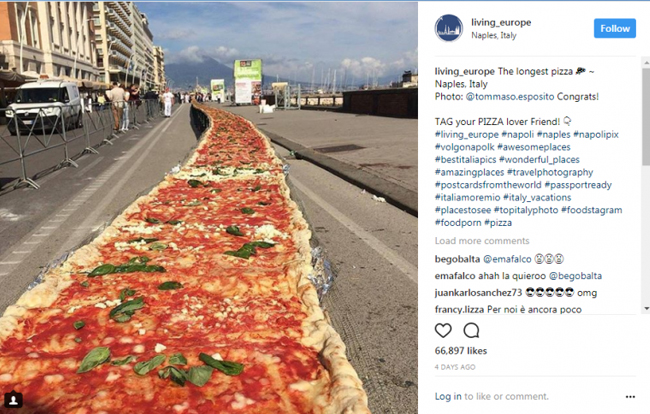Open the comment bubble icon
The image size is (650, 414).
tap(471, 330)
